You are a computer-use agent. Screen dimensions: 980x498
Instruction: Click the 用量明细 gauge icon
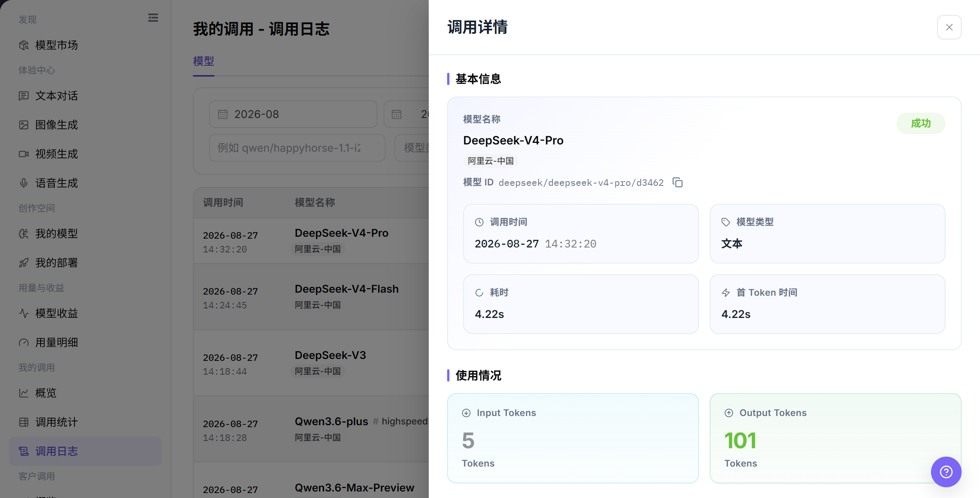point(24,342)
